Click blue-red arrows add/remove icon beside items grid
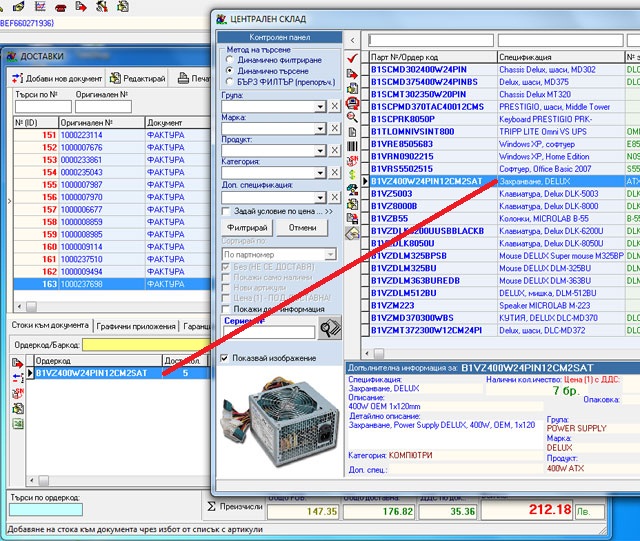Image resolution: width=640 pixels, height=541 pixels. pyautogui.click(x=18, y=378)
